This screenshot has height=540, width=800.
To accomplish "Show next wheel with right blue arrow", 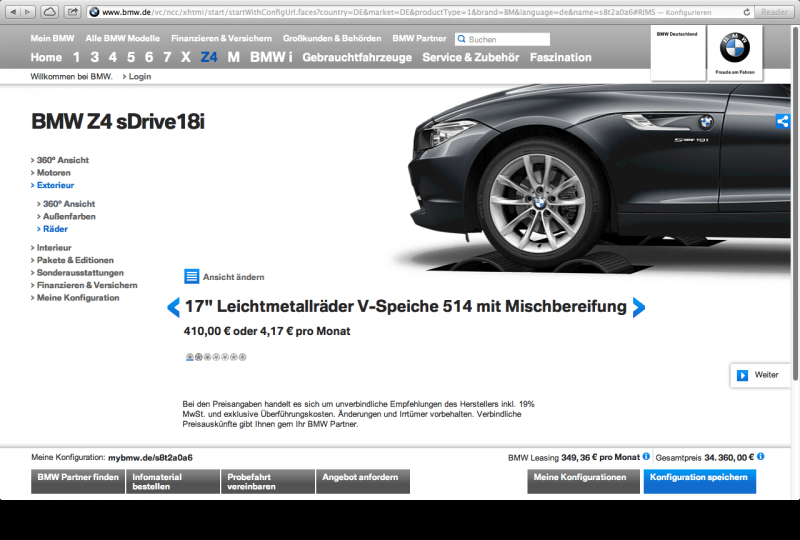I will click(x=639, y=307).
